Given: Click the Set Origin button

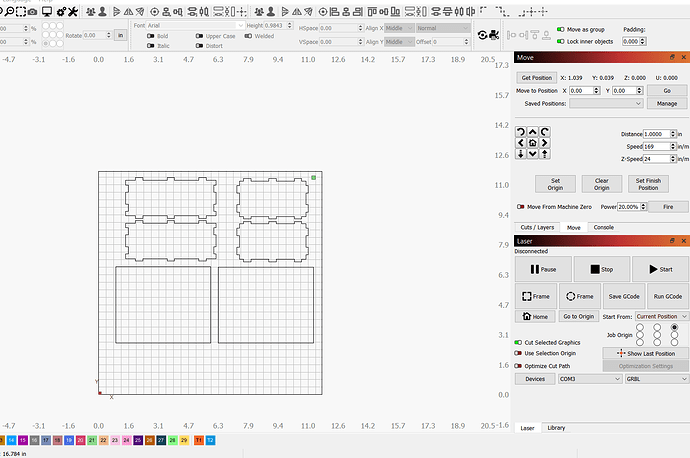Looking at the screenshot, I should point(555,184).
